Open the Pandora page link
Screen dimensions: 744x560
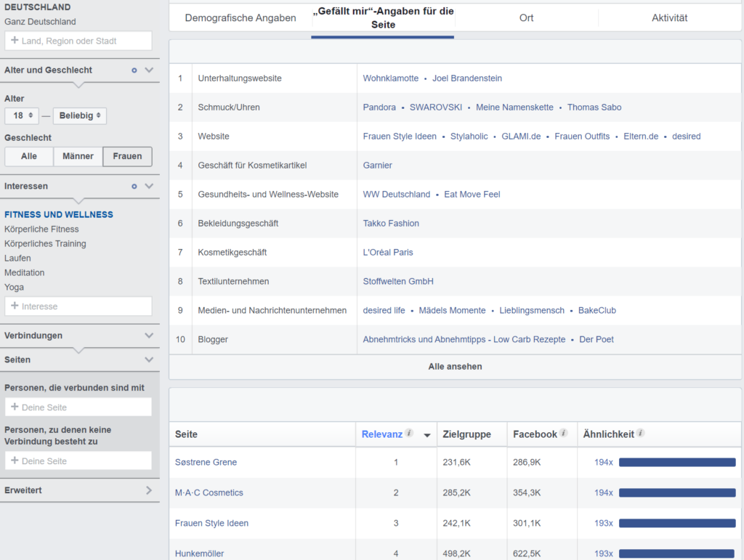pos(379,107)
